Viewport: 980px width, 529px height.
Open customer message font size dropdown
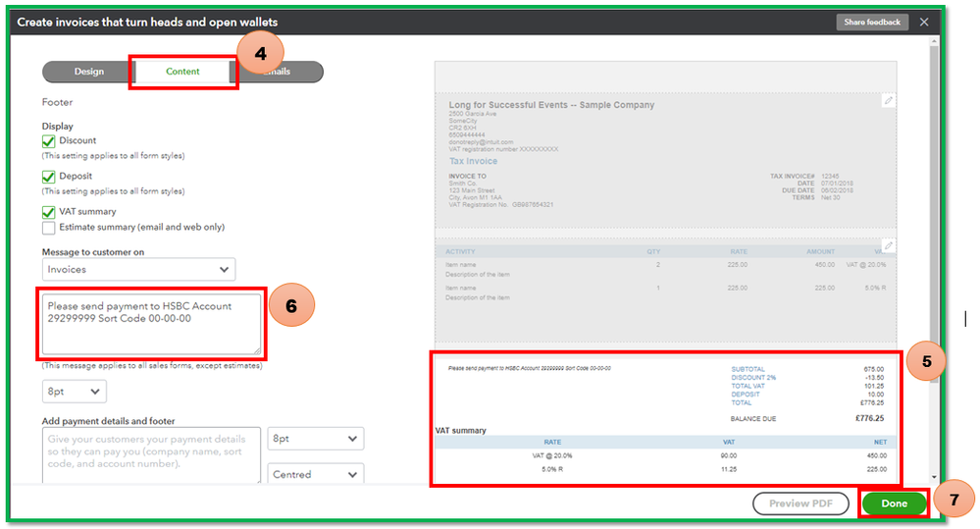point(74,392)
